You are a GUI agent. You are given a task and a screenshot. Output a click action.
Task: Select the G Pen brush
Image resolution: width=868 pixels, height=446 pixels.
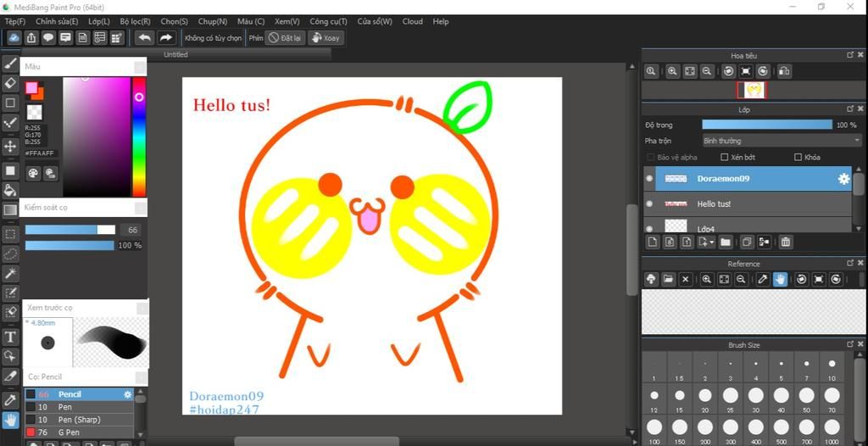tap(69, 432)
